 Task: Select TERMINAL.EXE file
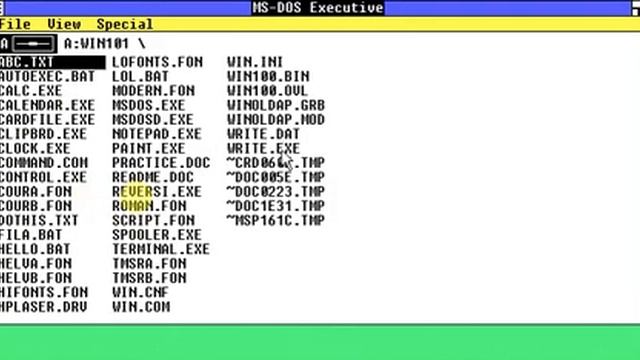coord(161,249)
